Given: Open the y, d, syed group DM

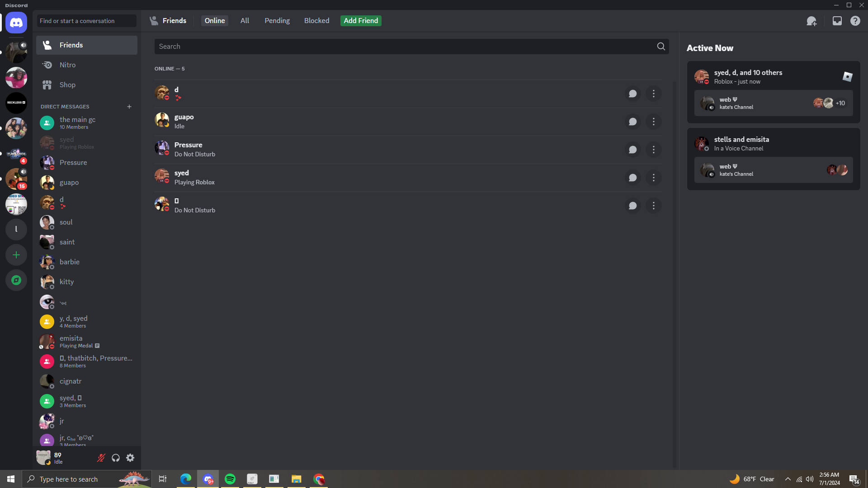Looking at the screenshot, I should tap(87, 322).
